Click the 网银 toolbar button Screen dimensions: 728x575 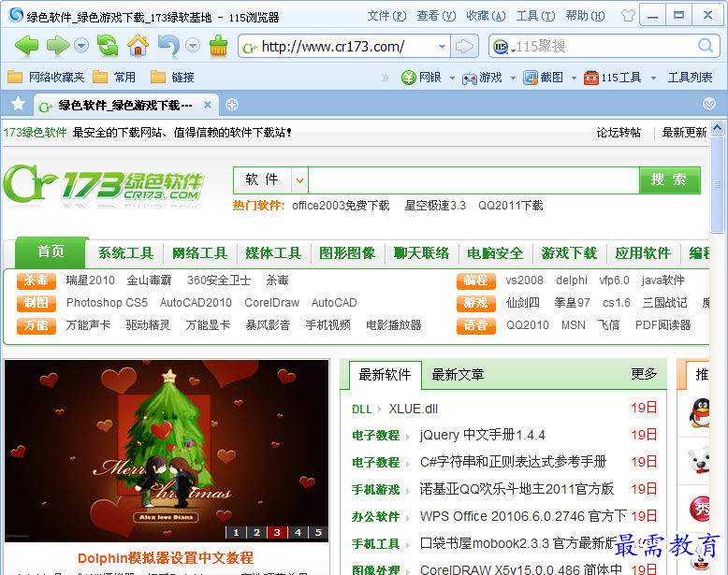[421, 78]
